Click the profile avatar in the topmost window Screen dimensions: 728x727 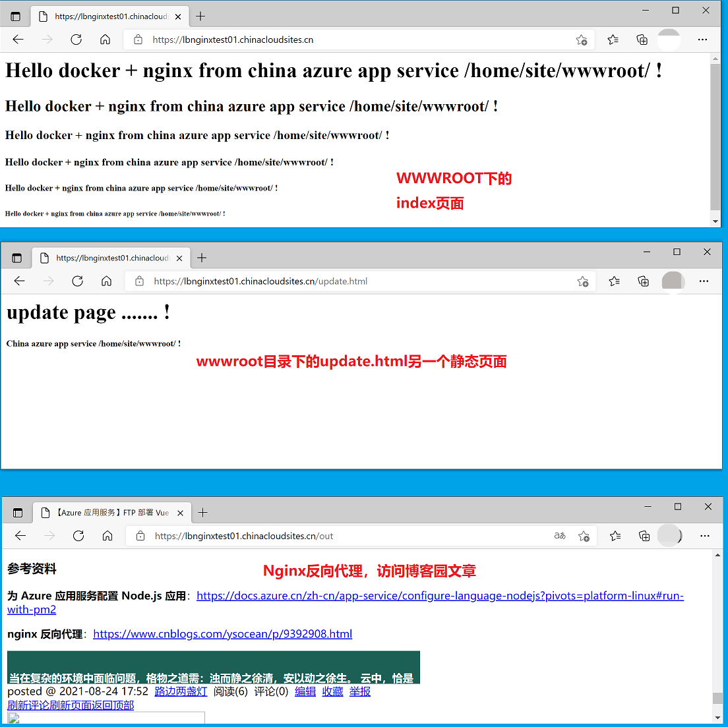(x=669, y=40)
